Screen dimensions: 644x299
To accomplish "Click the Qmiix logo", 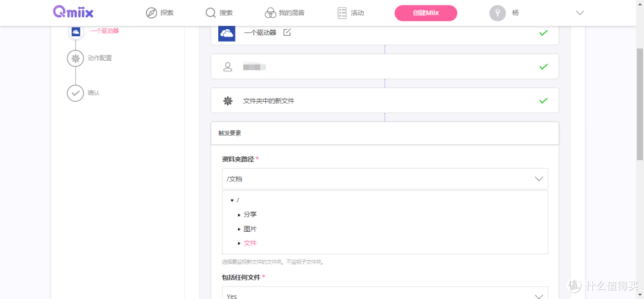I will 73,13.
